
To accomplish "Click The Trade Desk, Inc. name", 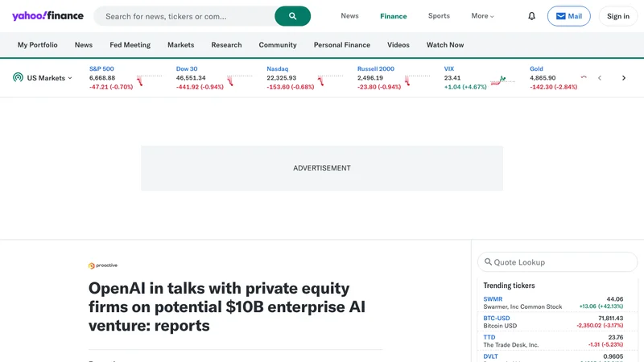I will click(510, 345).
